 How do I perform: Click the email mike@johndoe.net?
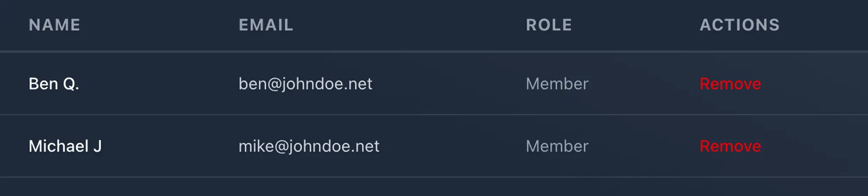pyautogui.click(x=309, y=146)
